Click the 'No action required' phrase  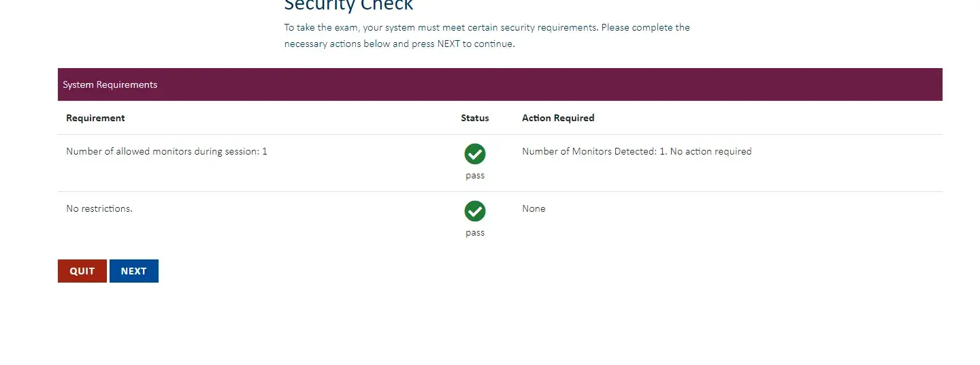pos(711,151)
